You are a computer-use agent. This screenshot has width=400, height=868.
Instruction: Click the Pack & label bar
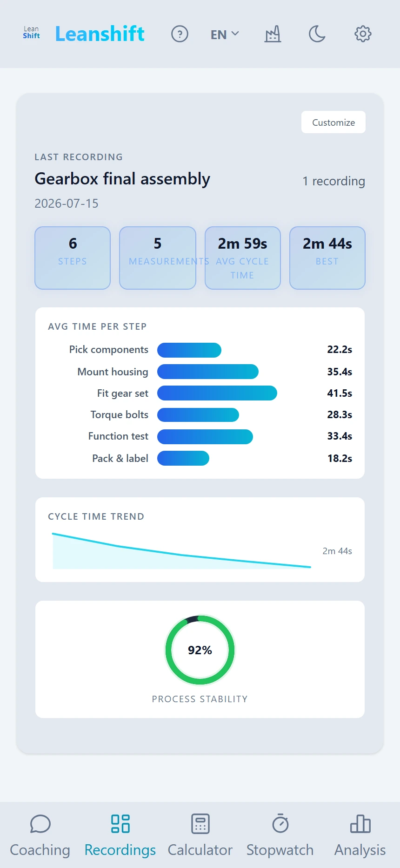click(x=183, y=458)
